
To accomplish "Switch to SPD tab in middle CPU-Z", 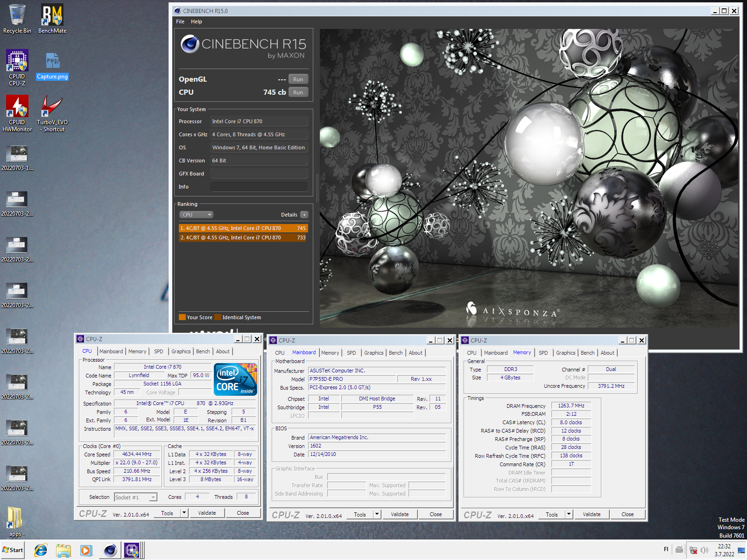I will click(352, 353).
